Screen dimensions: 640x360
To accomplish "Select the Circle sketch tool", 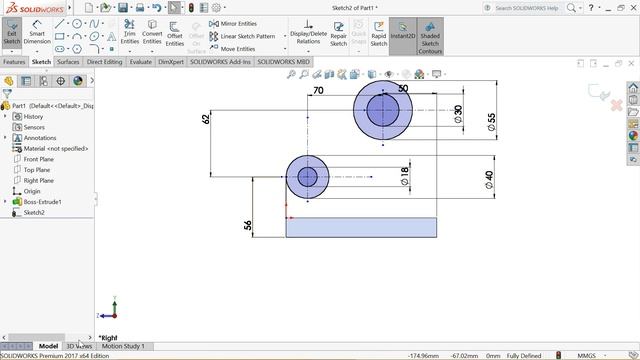I will [77, 24].
